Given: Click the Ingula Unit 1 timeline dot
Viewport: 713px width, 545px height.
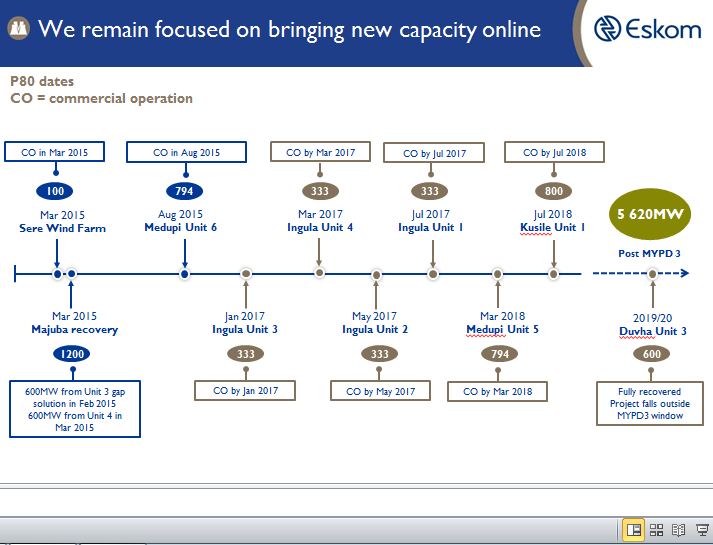Looking at the screenshot, I should click(433, 274).
